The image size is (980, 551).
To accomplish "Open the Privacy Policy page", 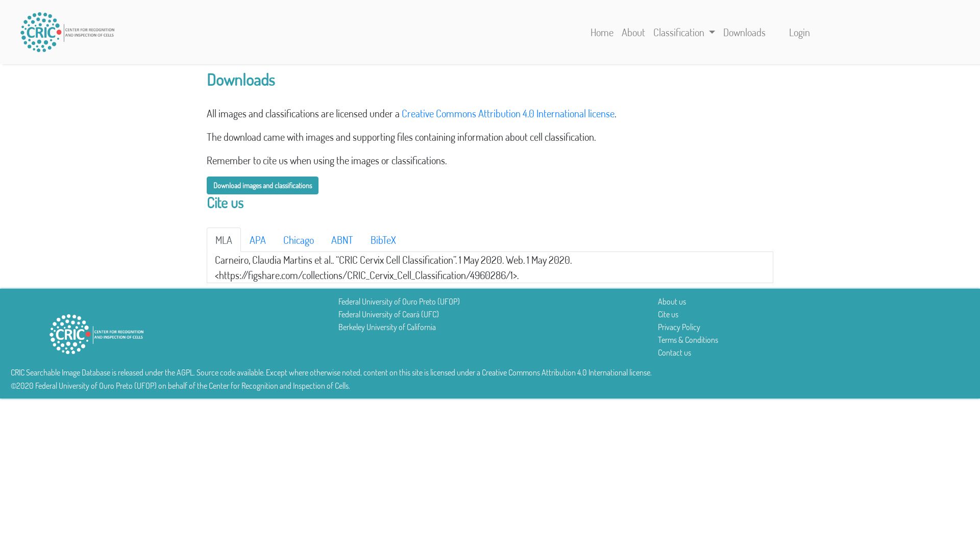I will tap(679, 327).
